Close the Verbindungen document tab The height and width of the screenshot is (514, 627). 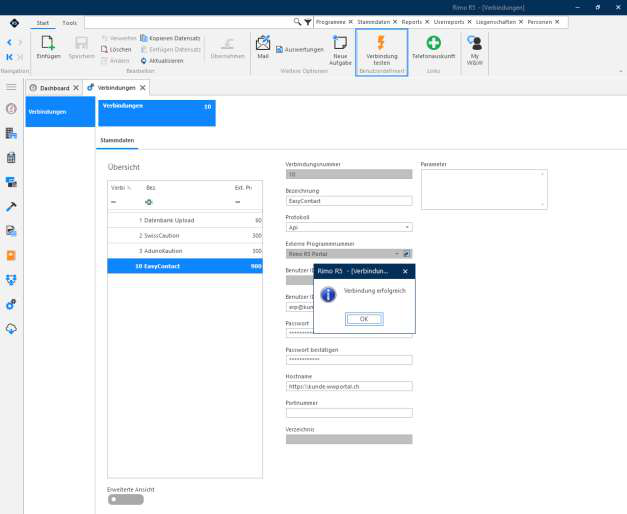coord(143,88)
